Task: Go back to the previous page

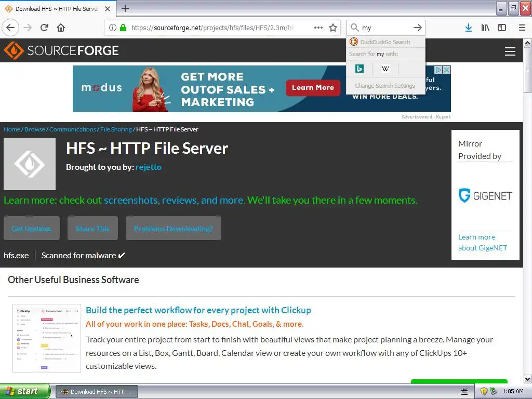Action: (x=10, y=28)
